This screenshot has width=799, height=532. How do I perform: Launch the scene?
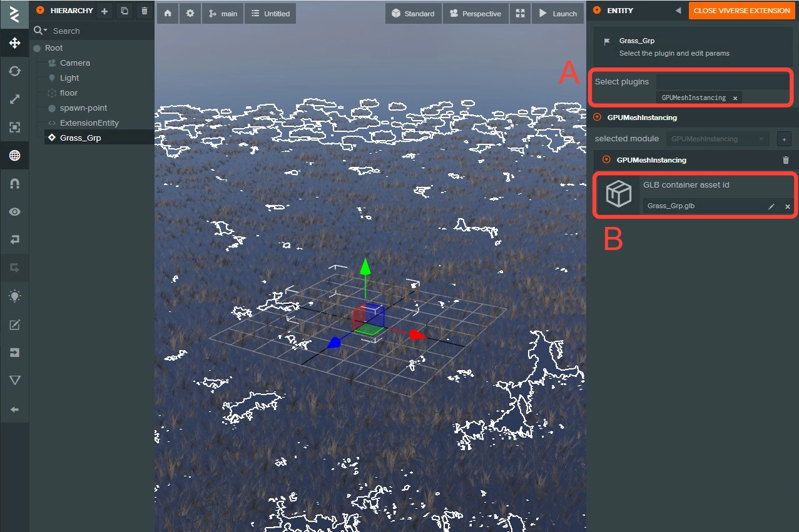(557, 13)
